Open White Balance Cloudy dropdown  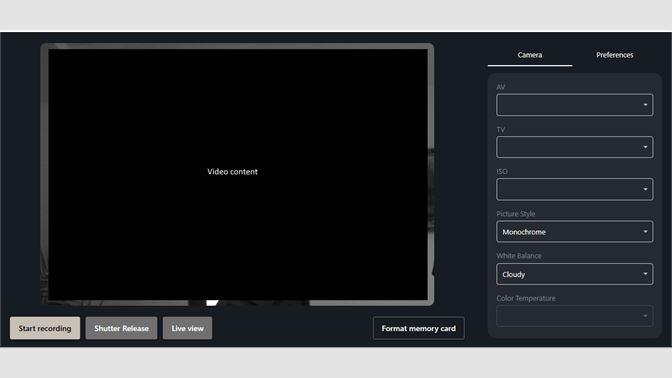coord(575,274)
